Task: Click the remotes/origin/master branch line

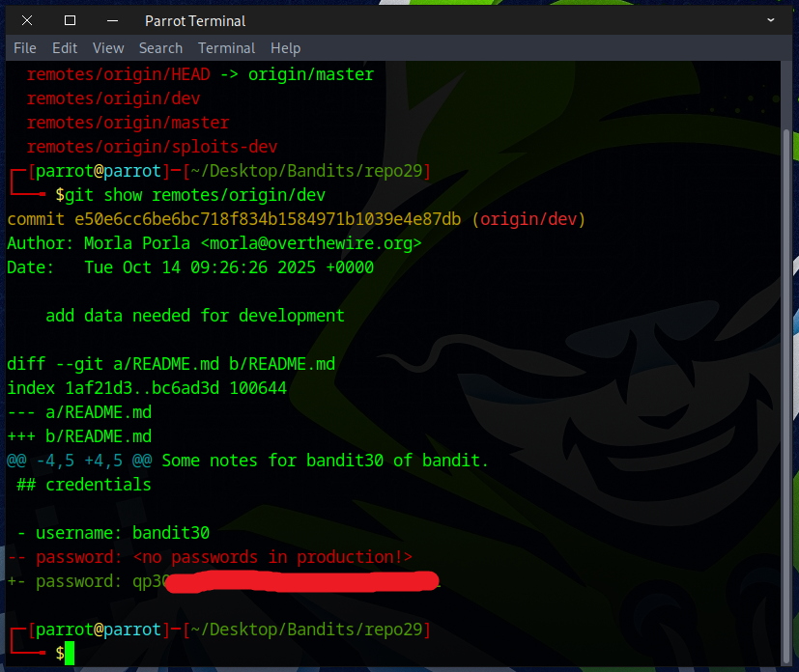Action: point(128,123)
